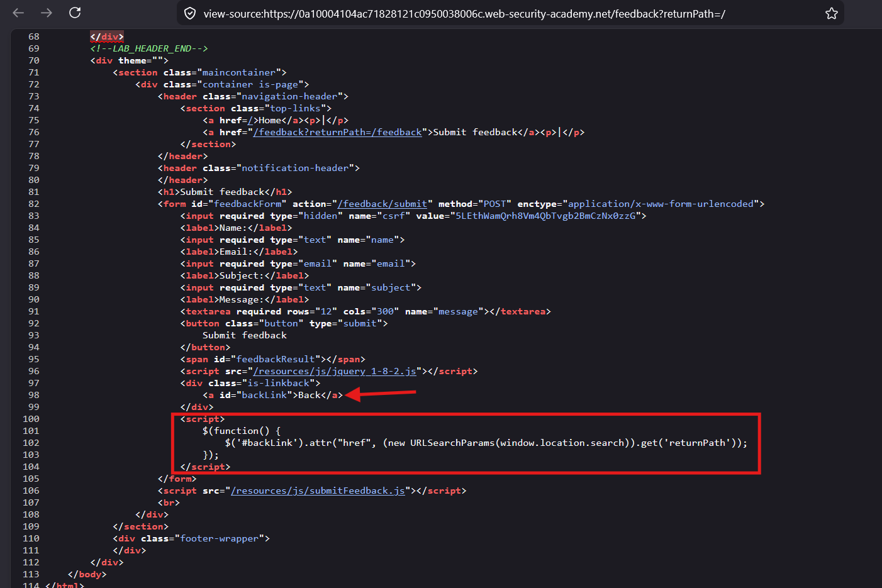Open the /feedback?returnPath=/feedback link
Viewport: 882px width, 588px height.
(x=338, y=132)
